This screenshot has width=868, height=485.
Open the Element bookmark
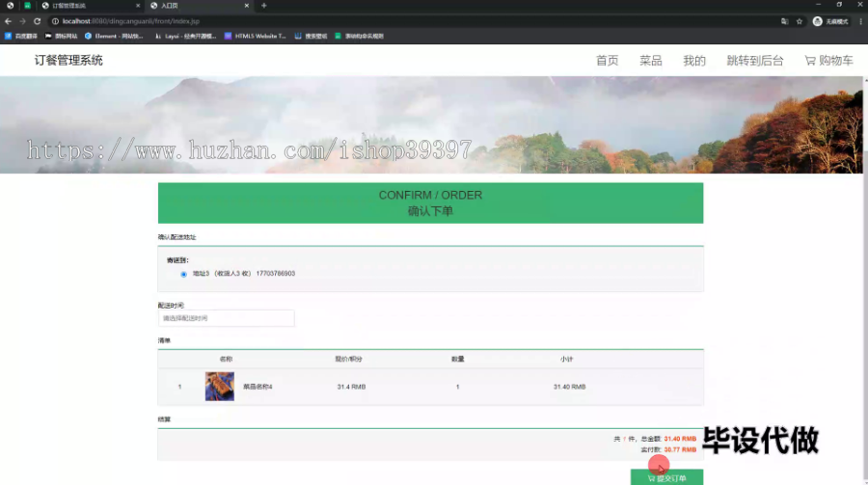(115, 36)
